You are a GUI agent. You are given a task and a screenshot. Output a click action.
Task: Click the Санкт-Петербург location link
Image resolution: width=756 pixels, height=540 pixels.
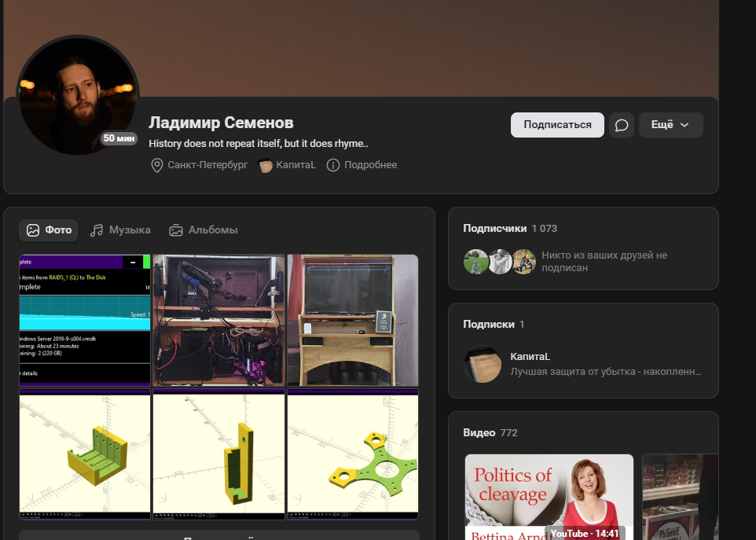207,165
